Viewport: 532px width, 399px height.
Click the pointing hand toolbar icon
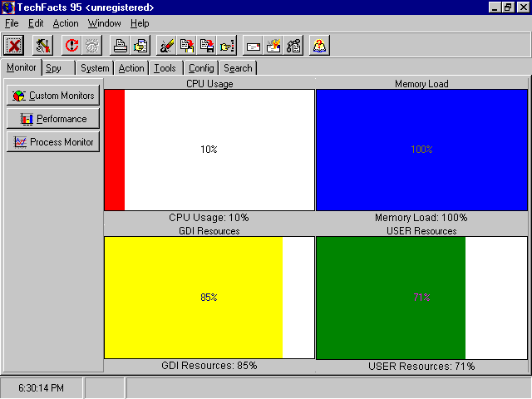click(x=228, y=45)
